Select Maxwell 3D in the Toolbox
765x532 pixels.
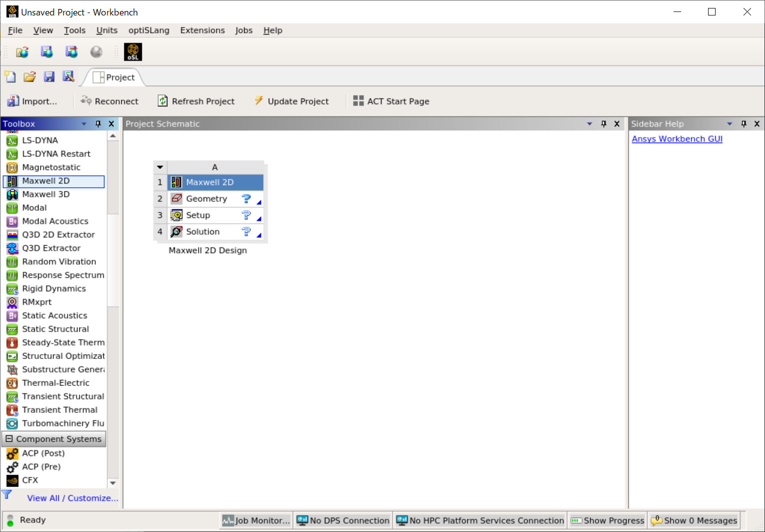pyautogui.click(x=46, y=194)
